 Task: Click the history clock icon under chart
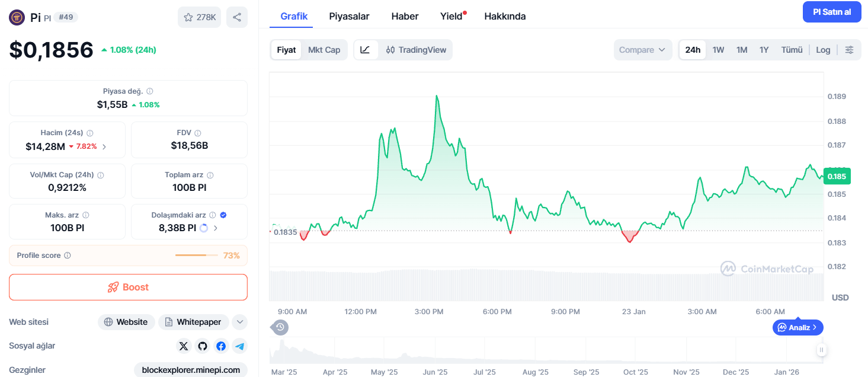point(280,327)
